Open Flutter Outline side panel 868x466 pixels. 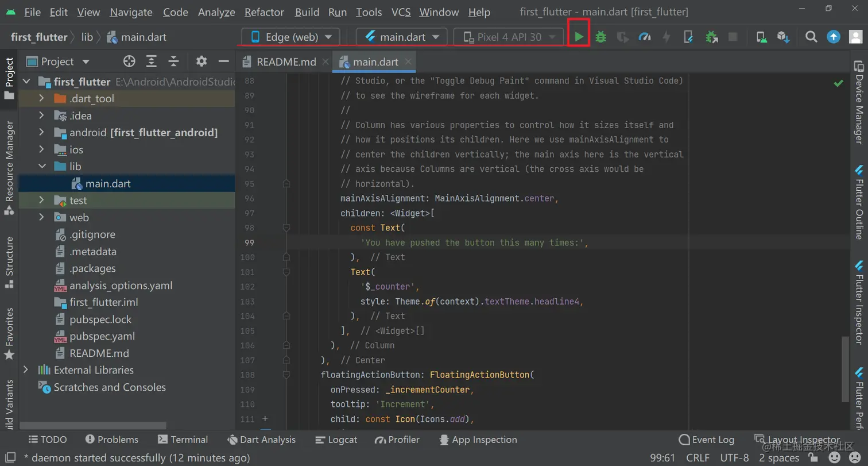point(859,202)
